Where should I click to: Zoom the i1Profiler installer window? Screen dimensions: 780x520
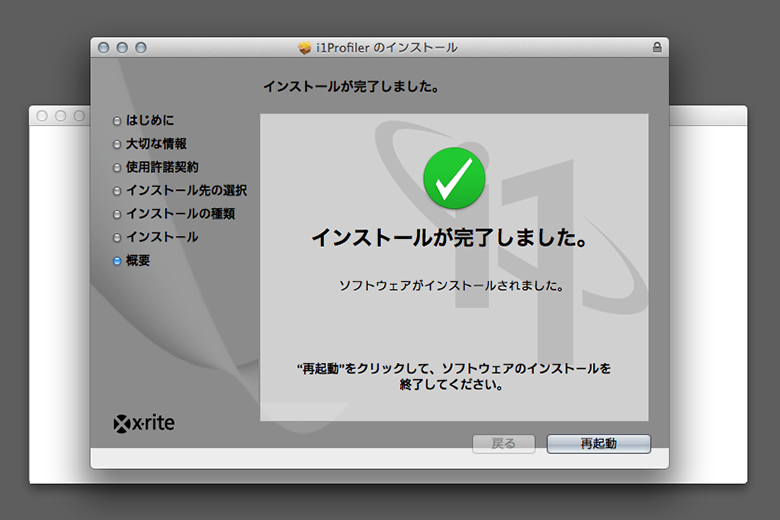140,47
